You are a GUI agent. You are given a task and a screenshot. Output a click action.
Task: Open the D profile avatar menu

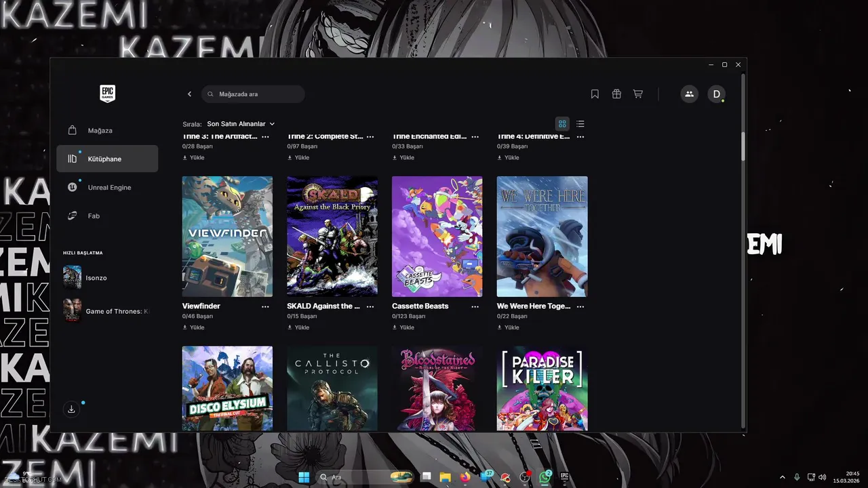click(716, 94)
